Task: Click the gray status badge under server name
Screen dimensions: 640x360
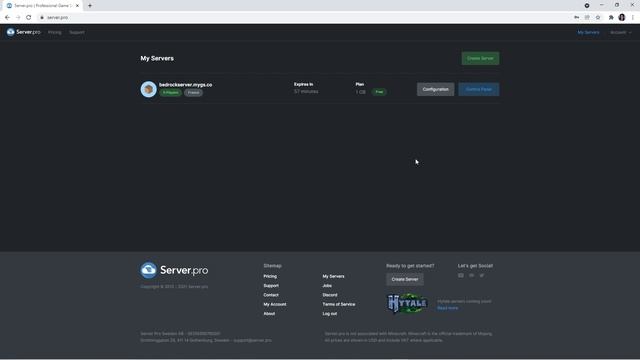Action: click(x=193, y=92)
